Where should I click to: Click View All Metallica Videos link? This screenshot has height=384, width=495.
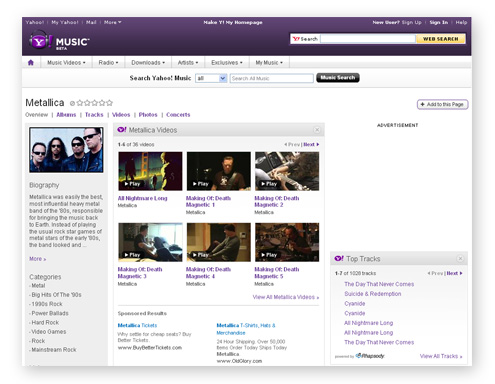(x=286, y=297)
